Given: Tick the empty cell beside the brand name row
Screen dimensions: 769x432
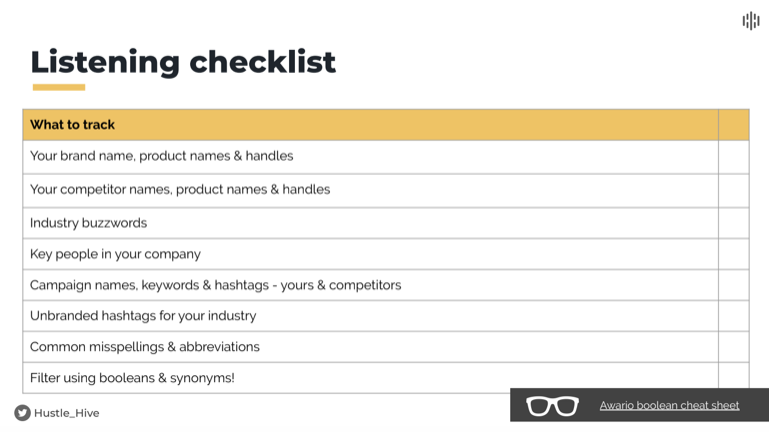Looking at the screenshot, I should point(733,157).
